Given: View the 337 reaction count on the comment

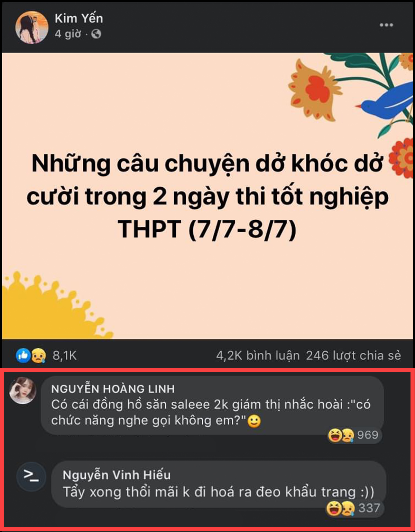Looking at the screenshot, I should point(369,508).
